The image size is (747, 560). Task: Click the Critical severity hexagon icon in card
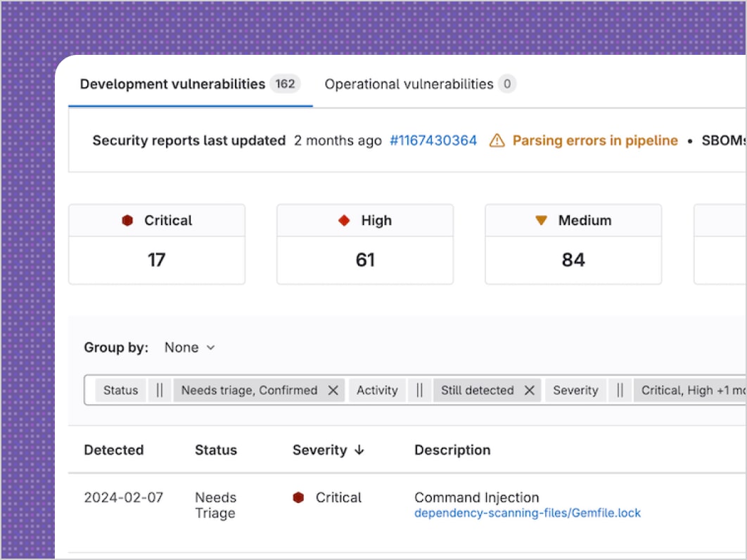[x=127, y=220]
